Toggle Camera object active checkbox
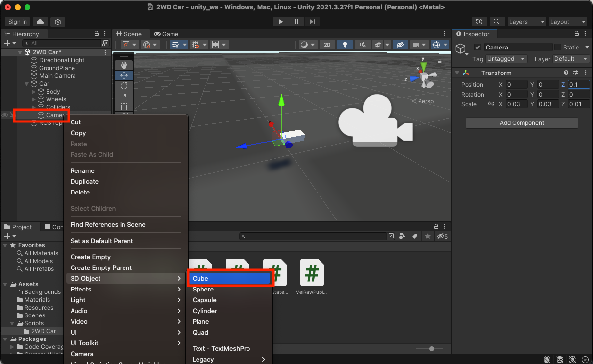 tap(478, 48)
